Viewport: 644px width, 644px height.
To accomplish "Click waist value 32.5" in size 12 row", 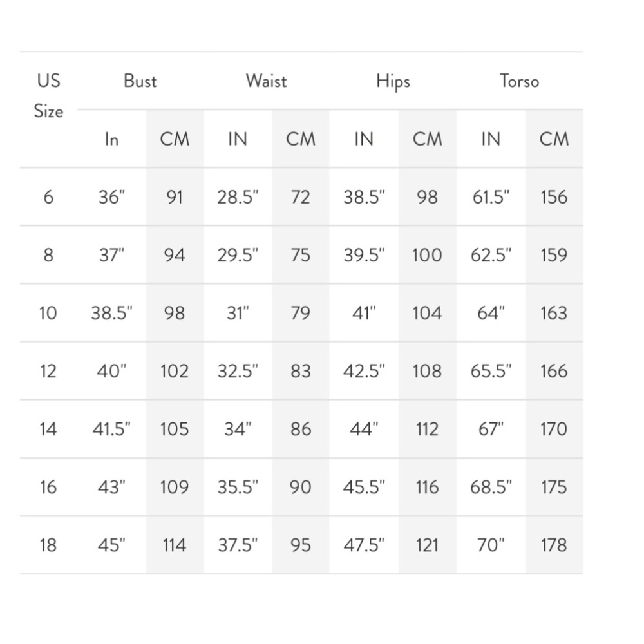I will pos(238,371).
